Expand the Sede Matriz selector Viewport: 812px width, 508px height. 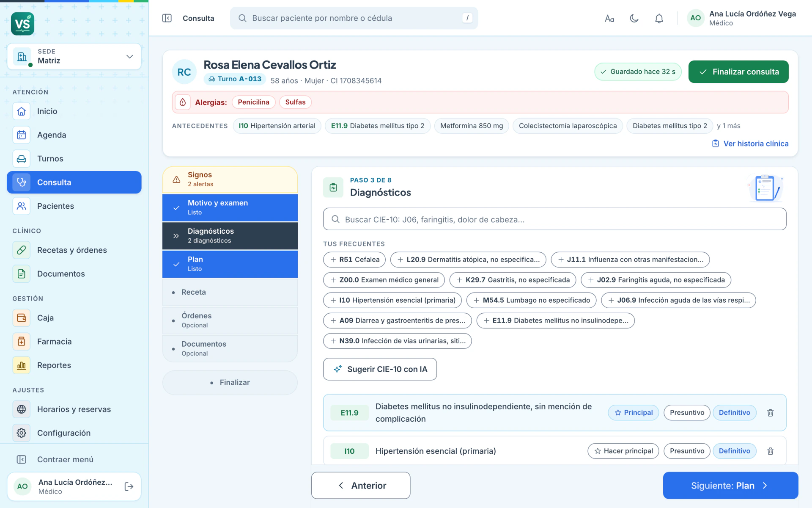74,56
